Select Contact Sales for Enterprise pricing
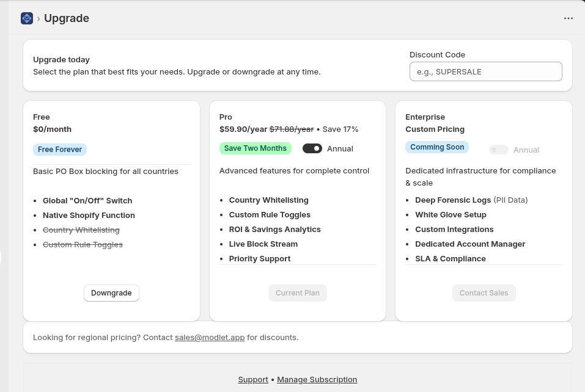The width and height of the screenshot is (585, 392). (x=484, y=293)
